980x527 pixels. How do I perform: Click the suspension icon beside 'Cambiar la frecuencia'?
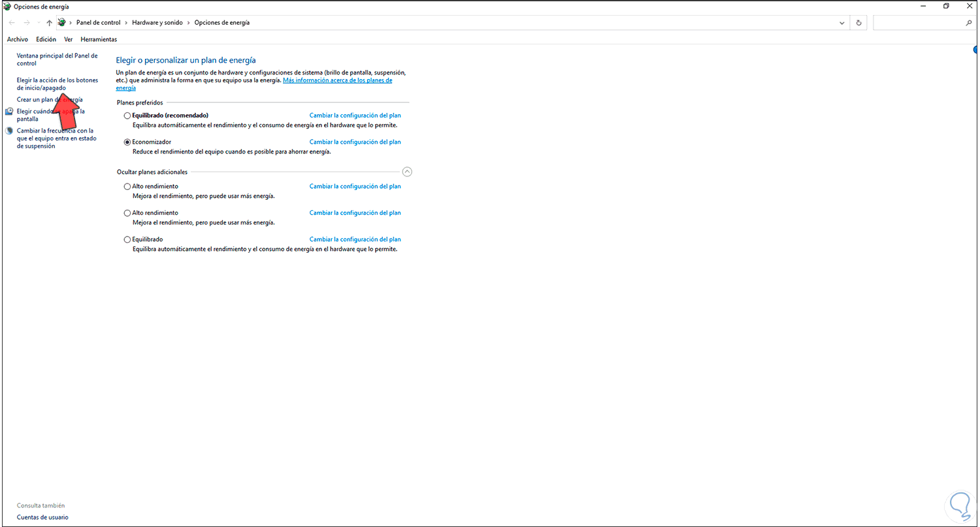(8, 130)
